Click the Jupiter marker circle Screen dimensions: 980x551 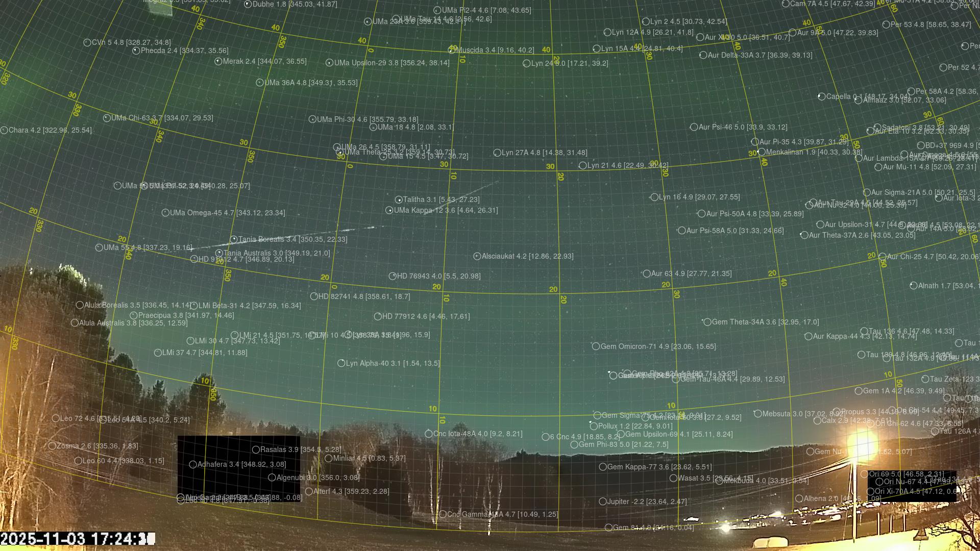coord(602,502)
